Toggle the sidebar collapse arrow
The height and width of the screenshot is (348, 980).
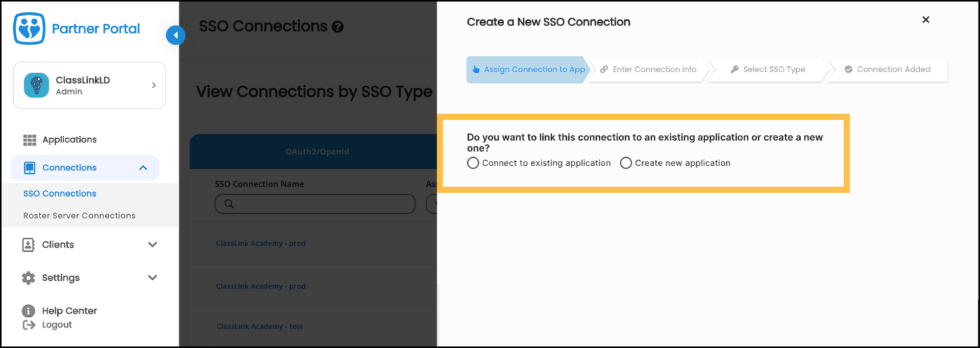tap(175, 35)
